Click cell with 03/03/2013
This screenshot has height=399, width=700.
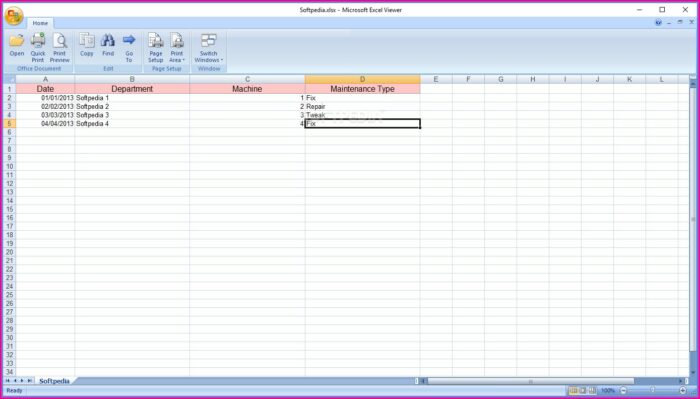[45, 115]
